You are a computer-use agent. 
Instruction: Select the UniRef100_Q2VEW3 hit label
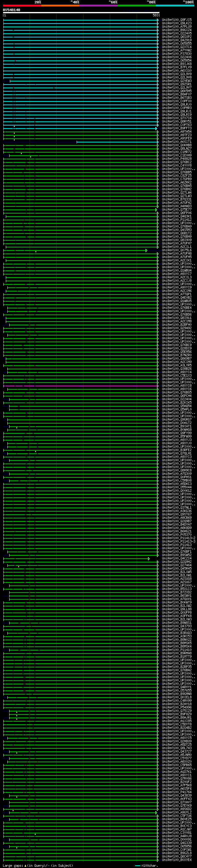[177, 81]
